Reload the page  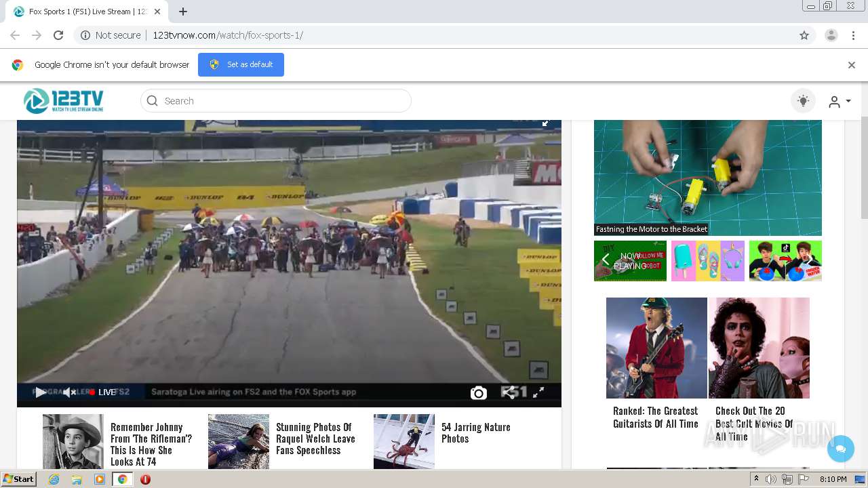pos(58,35)
